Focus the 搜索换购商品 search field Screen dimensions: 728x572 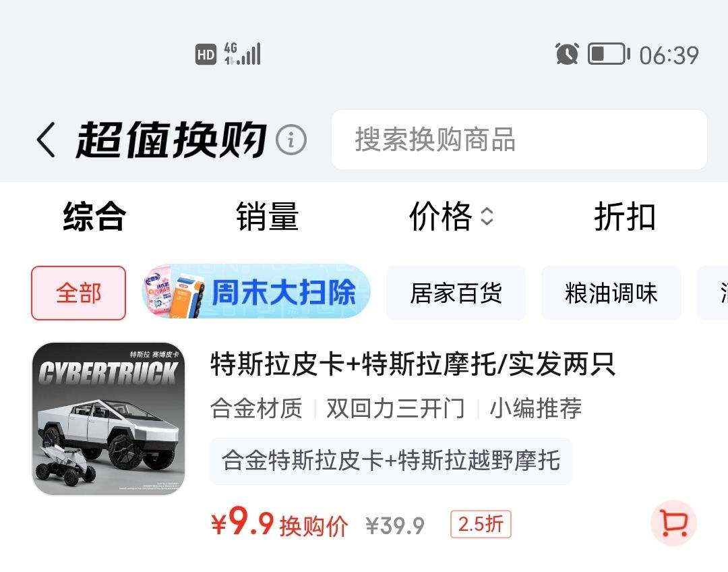click(x=519, y=140)
